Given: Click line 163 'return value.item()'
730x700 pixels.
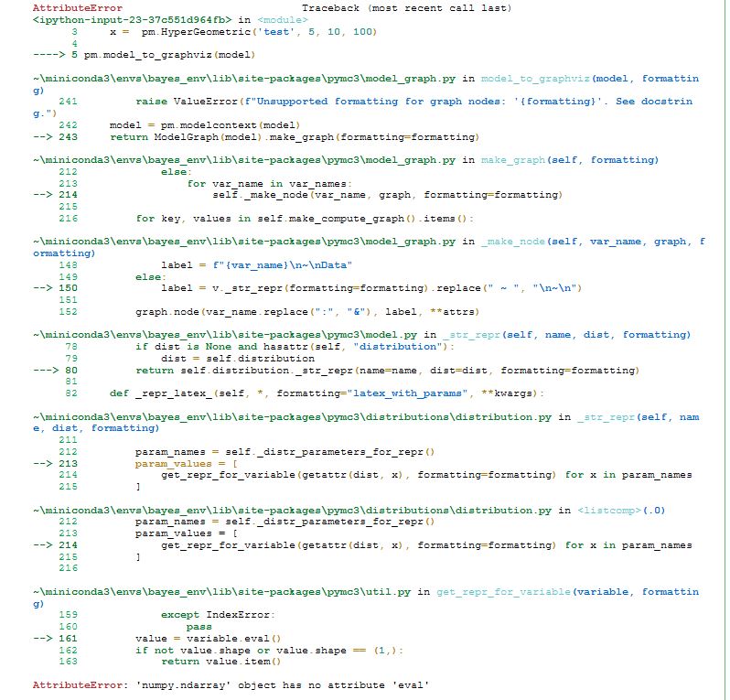Looking at the screenshot, I should [221, 662].
